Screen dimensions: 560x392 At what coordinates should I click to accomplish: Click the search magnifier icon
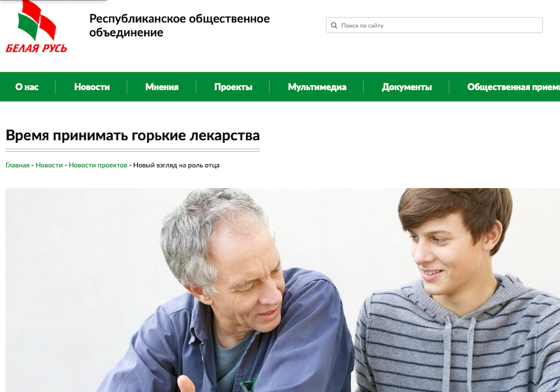click(334, 25)
